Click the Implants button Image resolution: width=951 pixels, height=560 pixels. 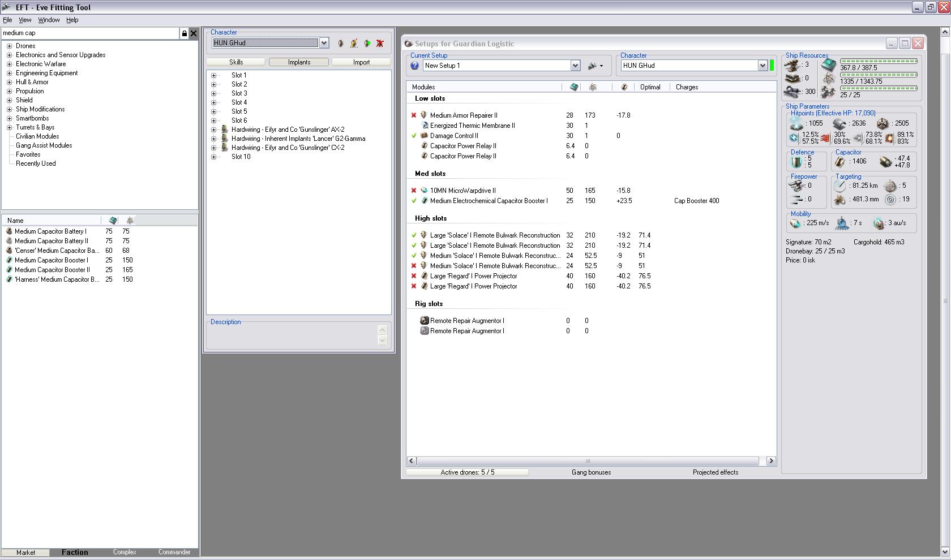point(299,62)
